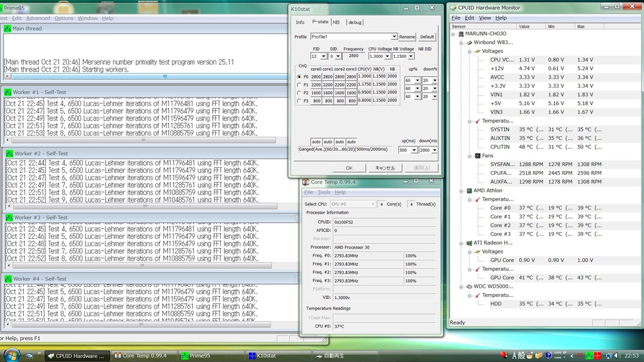Switch to the NB tab in K10stat
Image resolution: width=644 pixels, height=362 pixels.
coord(336,23)
